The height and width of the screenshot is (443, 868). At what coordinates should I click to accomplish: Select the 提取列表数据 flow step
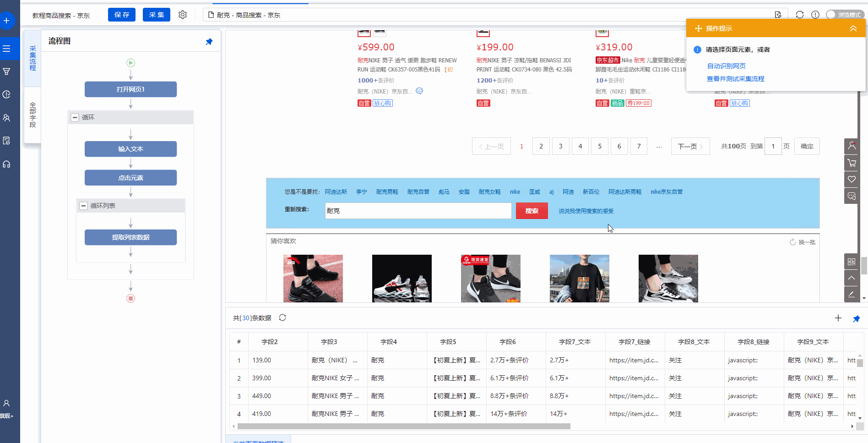[130, 237]
